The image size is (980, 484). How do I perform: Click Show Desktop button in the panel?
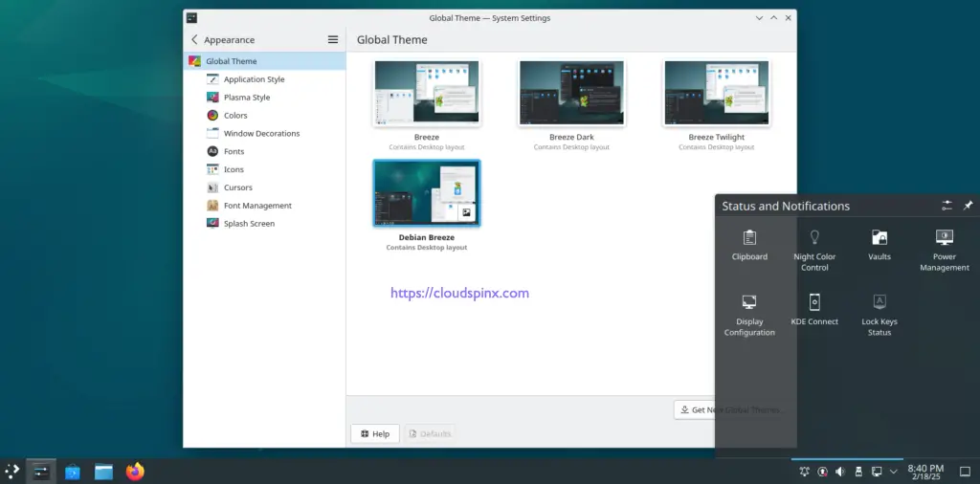click(965, 472)
